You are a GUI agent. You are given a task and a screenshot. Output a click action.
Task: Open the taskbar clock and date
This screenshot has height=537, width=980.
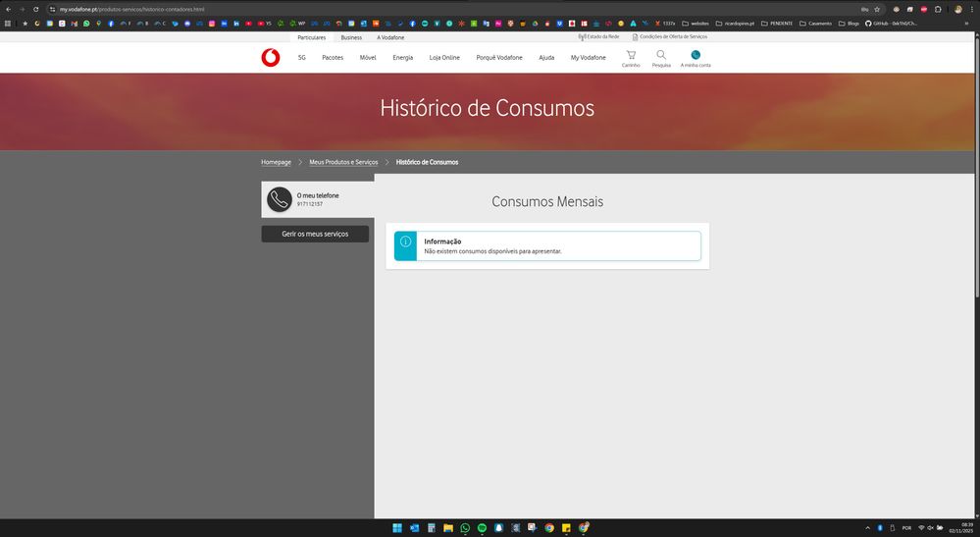click(961, 527)
